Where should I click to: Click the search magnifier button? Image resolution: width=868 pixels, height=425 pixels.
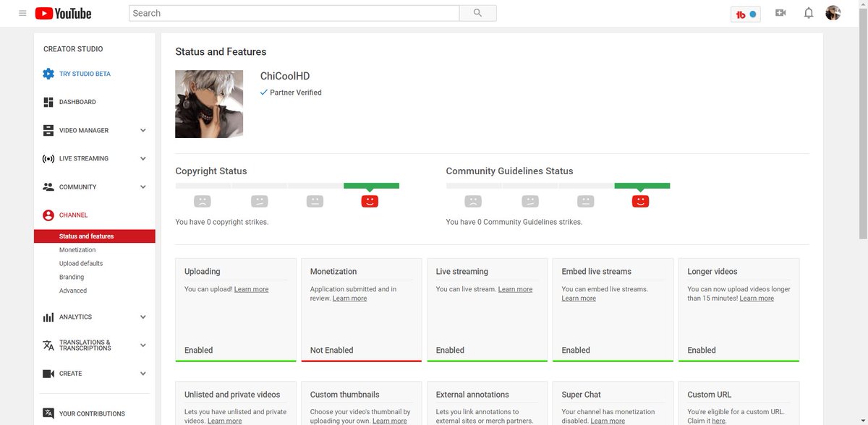(477, 13)
